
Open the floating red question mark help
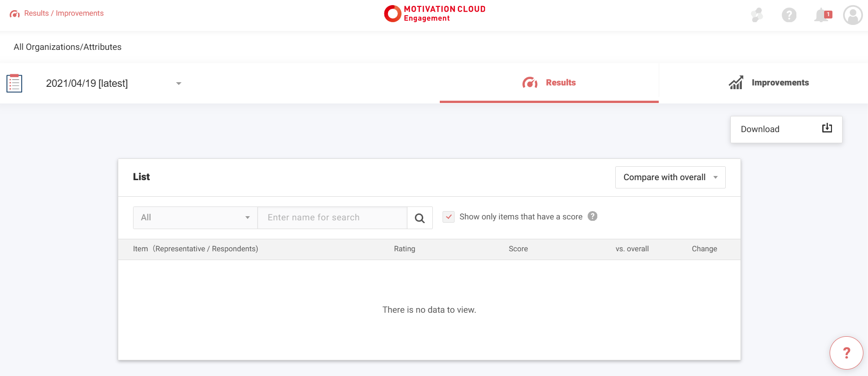point(846,353)
